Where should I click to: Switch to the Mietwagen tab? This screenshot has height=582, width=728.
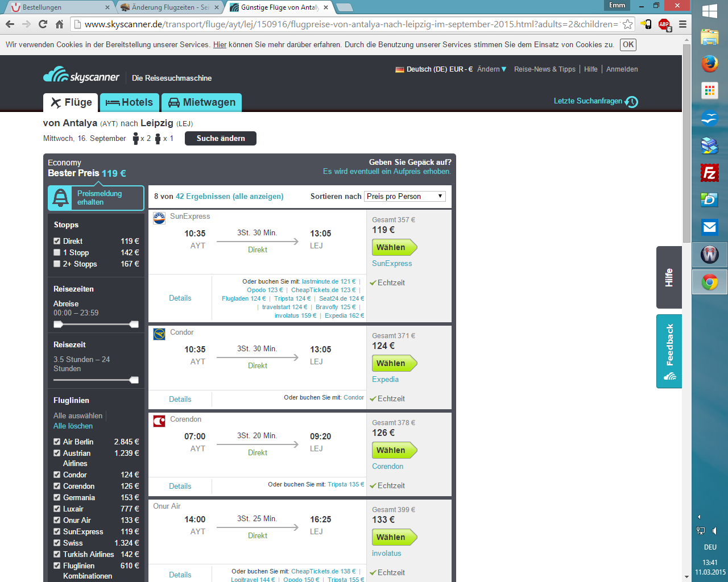202,102
